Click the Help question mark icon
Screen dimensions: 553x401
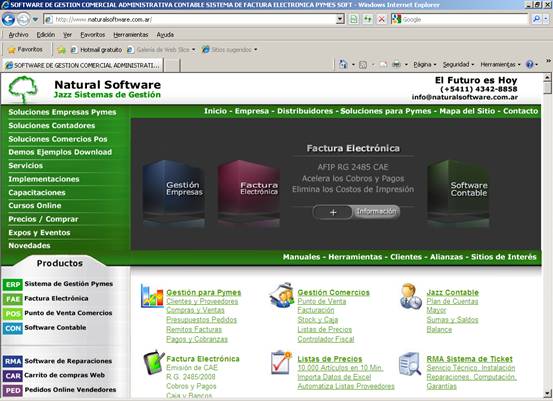tap(529, 65)
